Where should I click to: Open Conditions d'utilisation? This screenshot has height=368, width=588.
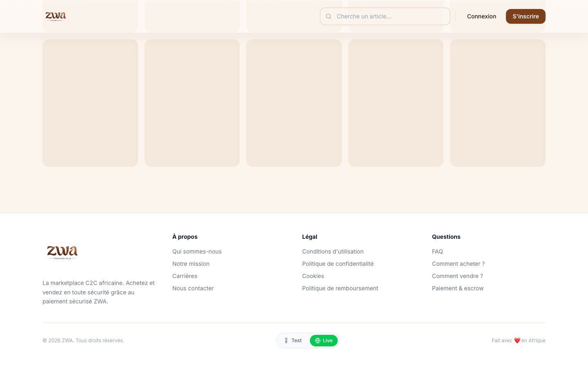(x=333, y=251)
